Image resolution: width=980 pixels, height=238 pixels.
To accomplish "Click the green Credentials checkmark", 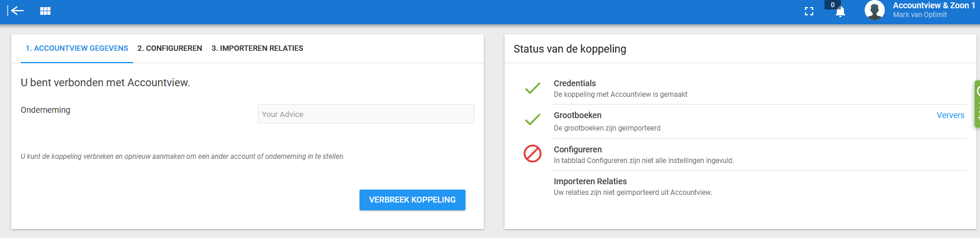I will pyautogui.click(x=532, y=89).
